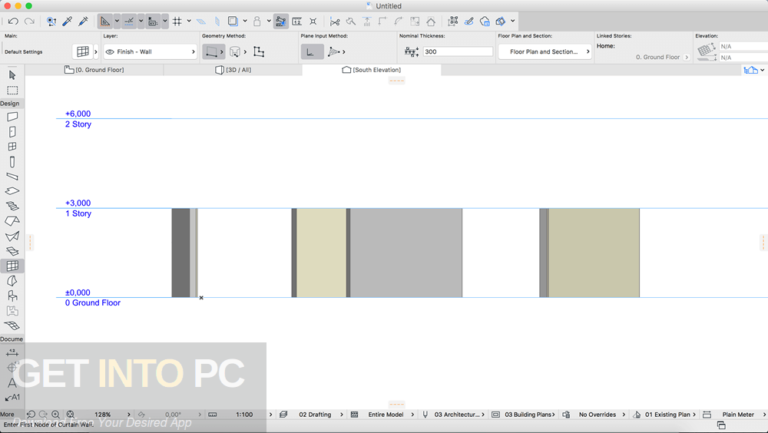The height and width of the screenshot is (433, 768).
Task: Click the Nominal Thickness 300 field
Action: pyautogui.click(x=458, y=51)
